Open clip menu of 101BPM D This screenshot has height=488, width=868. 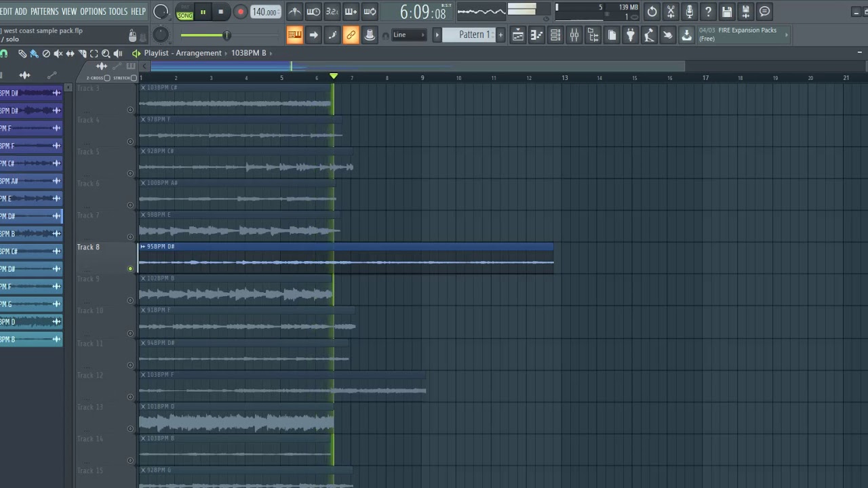coord(143,407)
